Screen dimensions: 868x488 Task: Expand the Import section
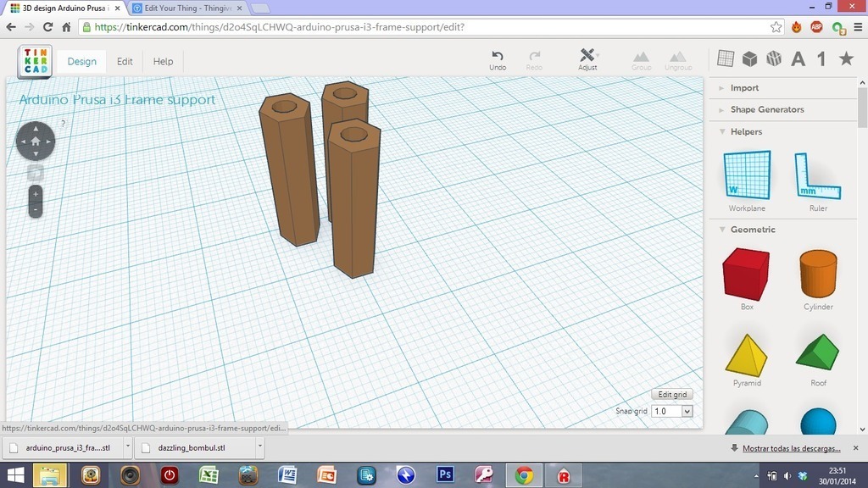(x=744, y=88)
